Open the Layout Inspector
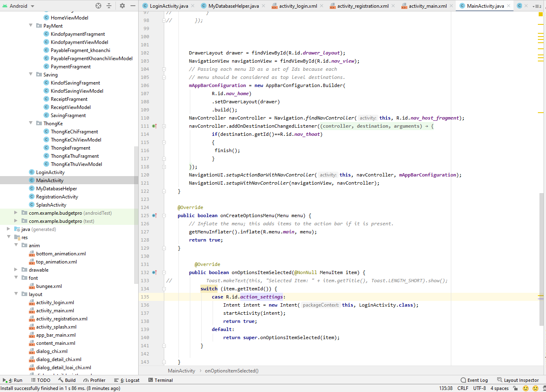 coord(518,380)
